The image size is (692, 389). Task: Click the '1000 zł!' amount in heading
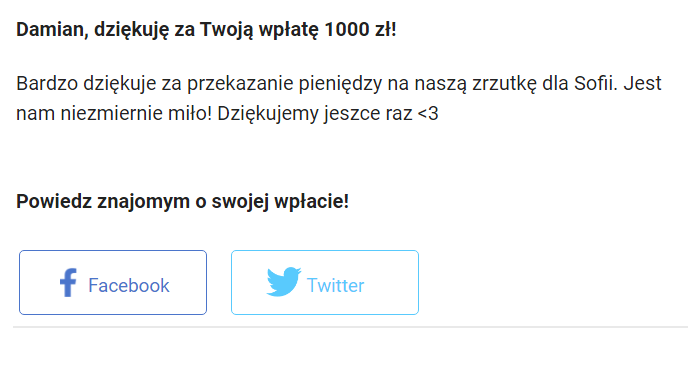360,30
